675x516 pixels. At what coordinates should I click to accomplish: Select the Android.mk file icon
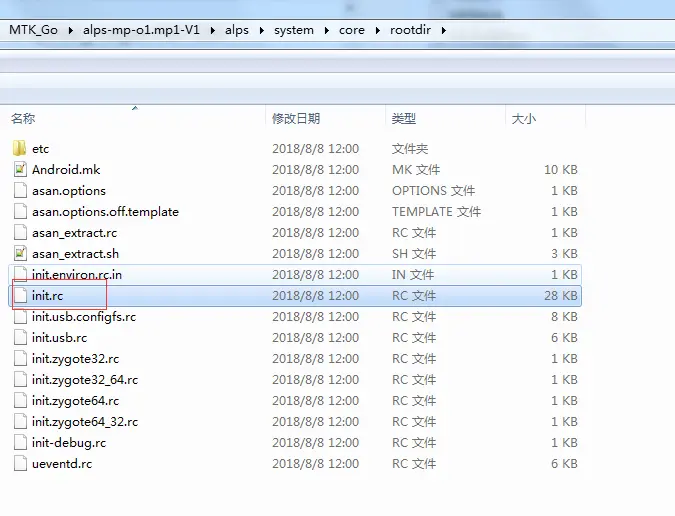20,170
